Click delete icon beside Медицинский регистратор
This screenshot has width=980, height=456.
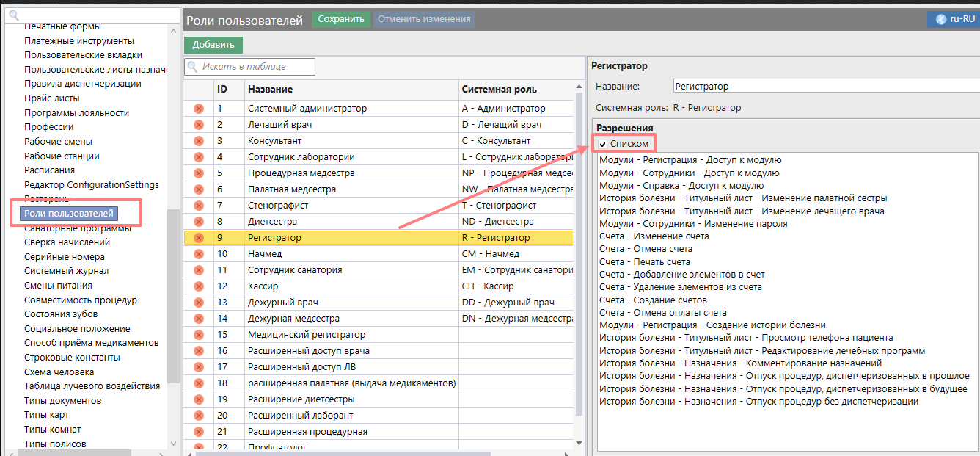(x=198, y=335)
